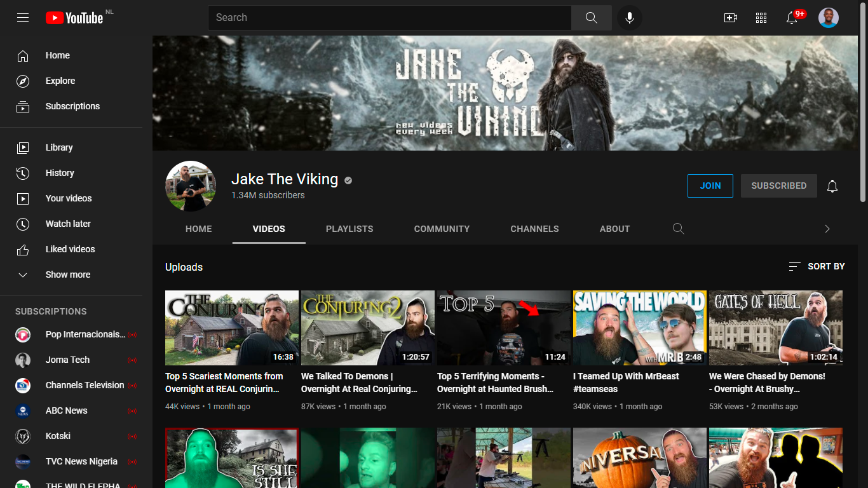Open Joma Tech channel avatar

coord(23,360)
